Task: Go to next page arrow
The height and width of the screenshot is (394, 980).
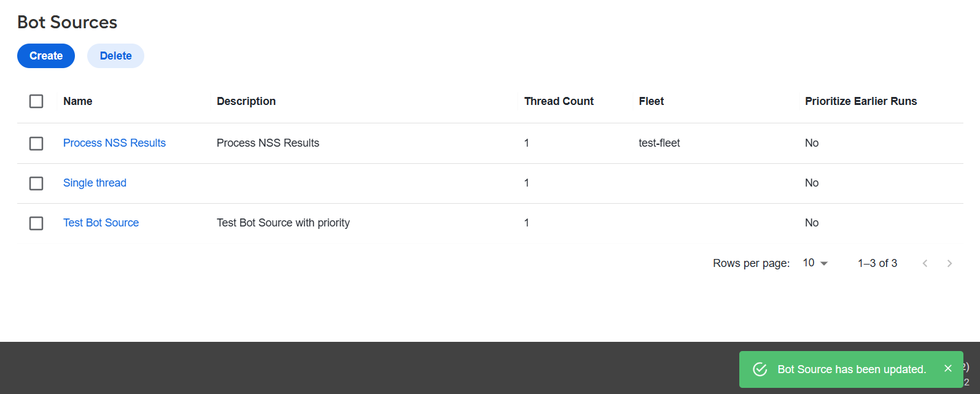Action: pyautogui.click(x=949, y=263)
